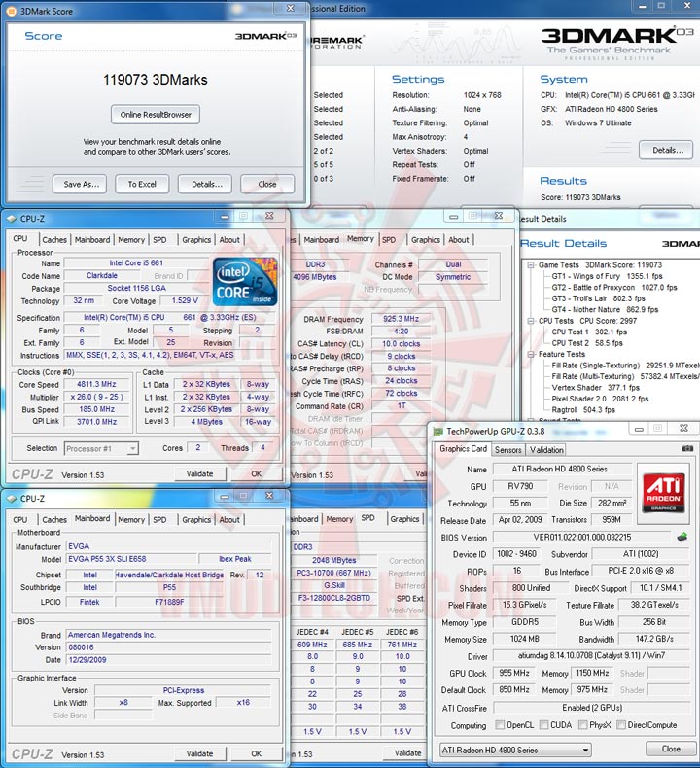The width and height of the screenshot is (700, 768).
Task: Minimize the top CPU-Z window
Action: pos(225,216)
